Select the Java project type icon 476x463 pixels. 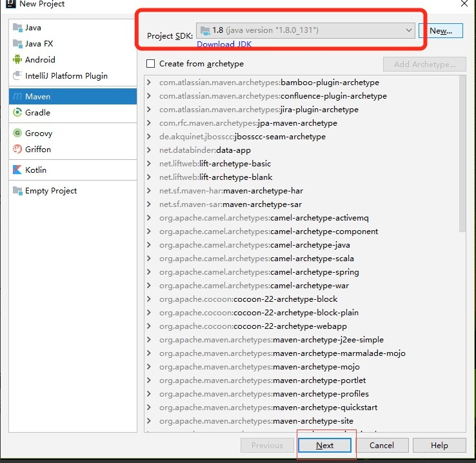(17, 28)
